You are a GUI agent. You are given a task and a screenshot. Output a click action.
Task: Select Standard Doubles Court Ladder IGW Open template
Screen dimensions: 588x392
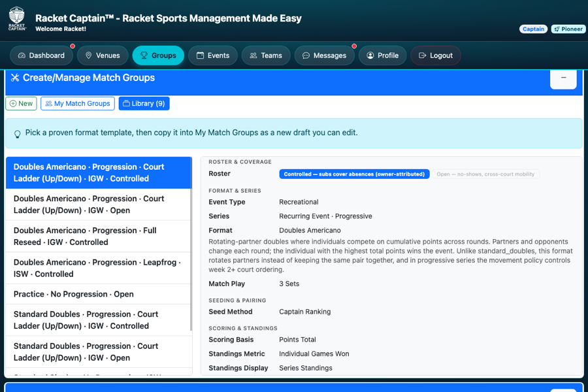(x=99, y=352)
